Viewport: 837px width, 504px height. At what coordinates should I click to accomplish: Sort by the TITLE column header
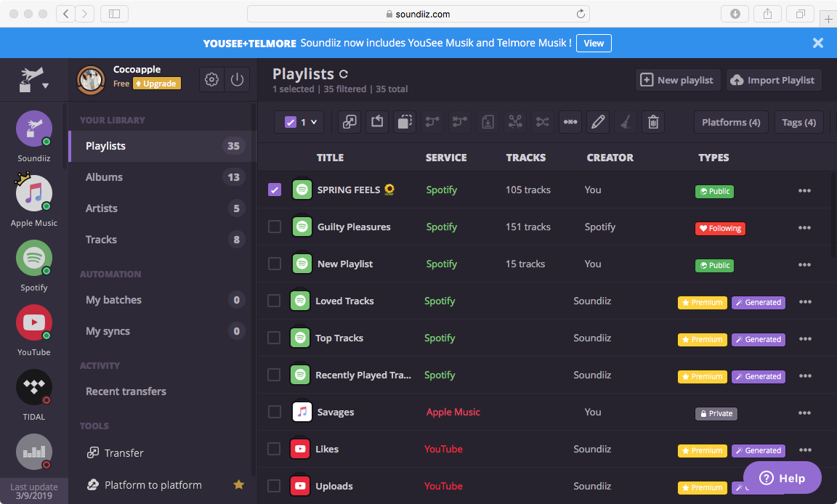coord(330,158)
